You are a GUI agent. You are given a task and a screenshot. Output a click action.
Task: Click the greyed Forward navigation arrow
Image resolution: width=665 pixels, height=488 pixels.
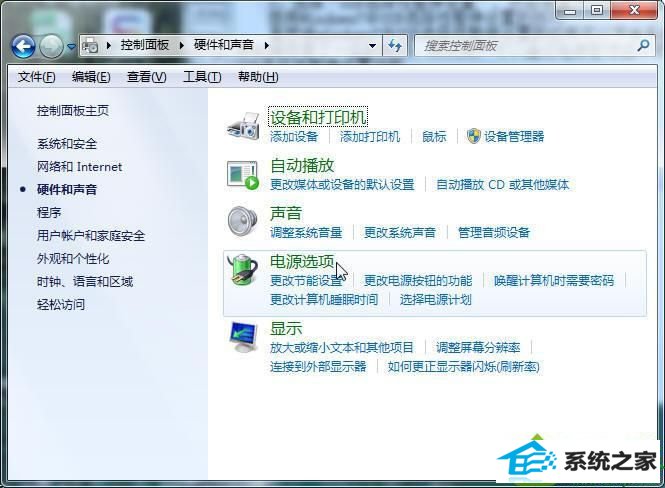[x=51, y=46]
